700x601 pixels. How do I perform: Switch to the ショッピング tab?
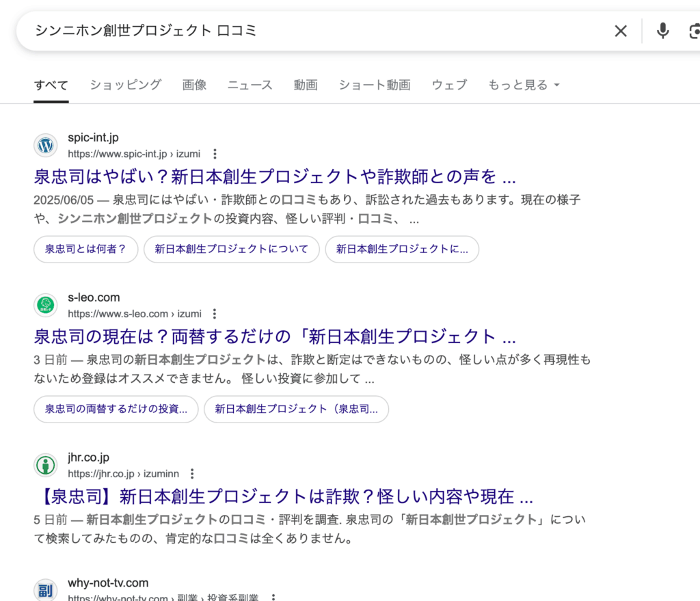pos(126,85)
